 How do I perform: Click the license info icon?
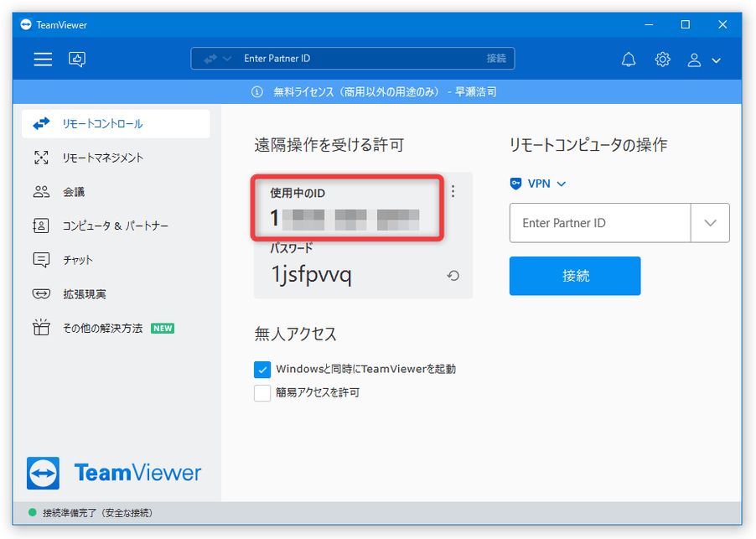(x=257, y=91)
